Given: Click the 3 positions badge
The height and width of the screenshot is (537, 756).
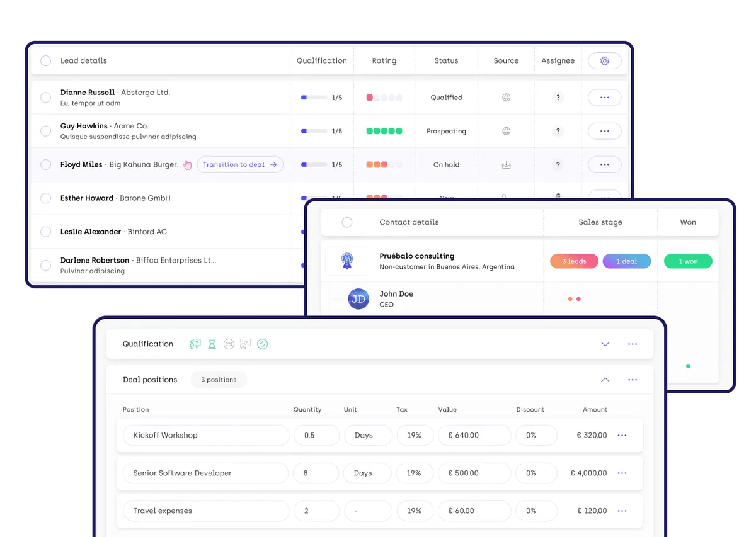Looking at the screenshot, I should point(219,380).
